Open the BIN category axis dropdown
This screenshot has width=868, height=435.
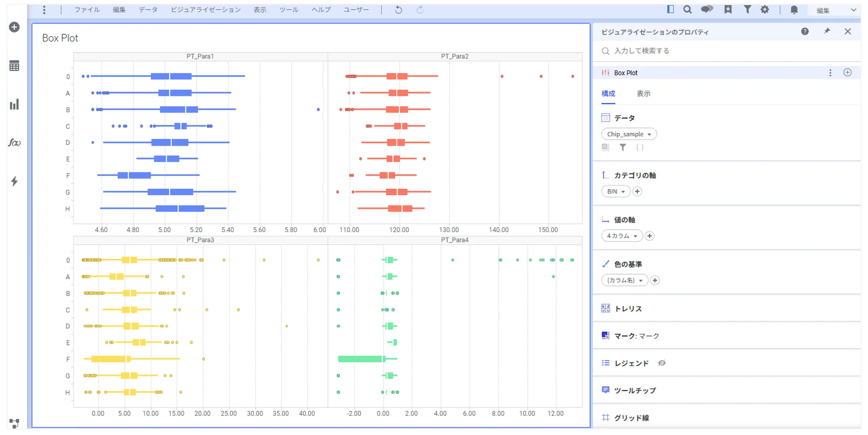click(x=616, y=191)
